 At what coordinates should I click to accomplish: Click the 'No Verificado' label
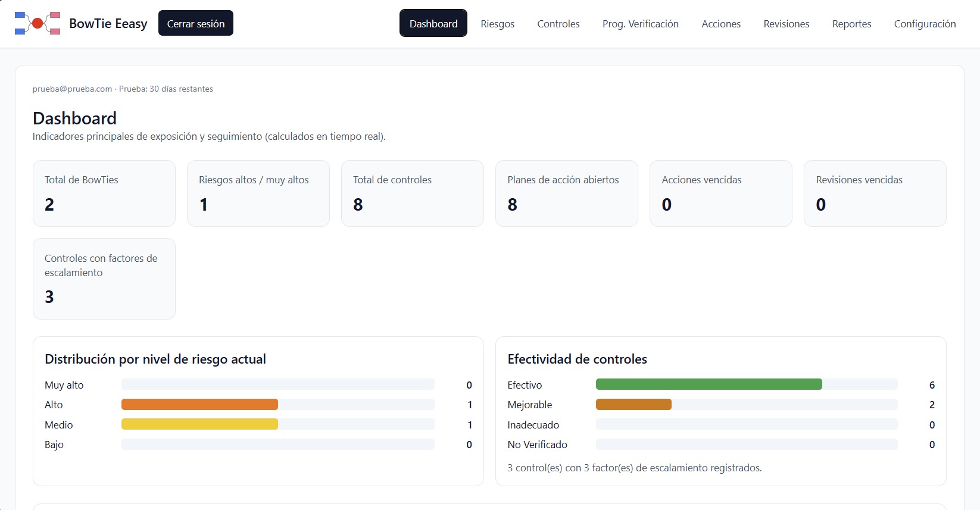coord(537,445)
